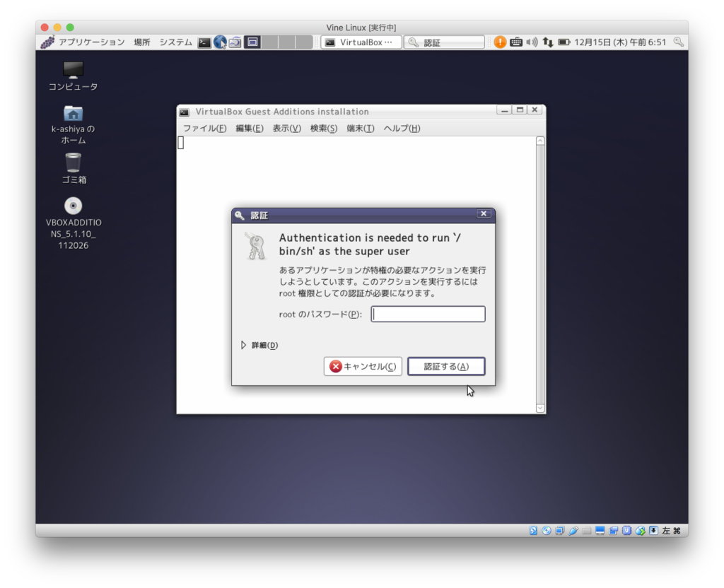Select 認証 window in taskbar
Image resolution: width=724 pixels, height=588 pixels.
point(444,42)
